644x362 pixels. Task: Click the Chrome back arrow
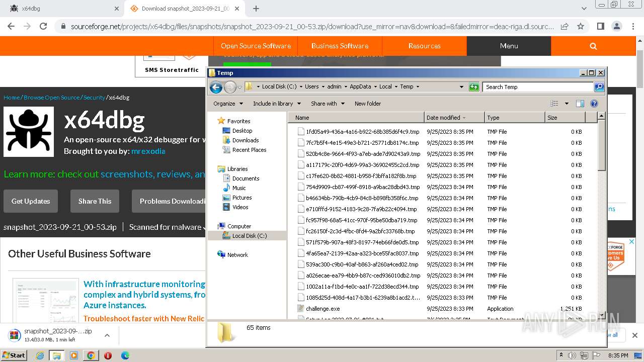pos(12,26)
